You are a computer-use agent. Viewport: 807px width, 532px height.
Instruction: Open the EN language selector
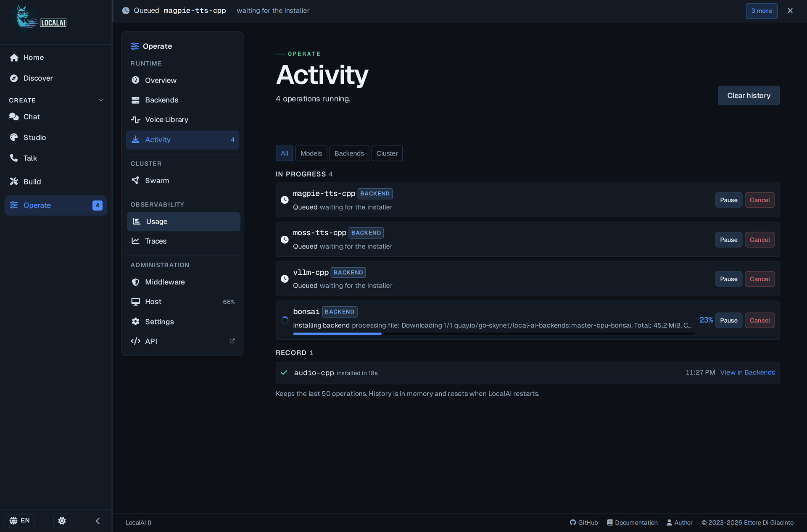[x=20, y=521]
